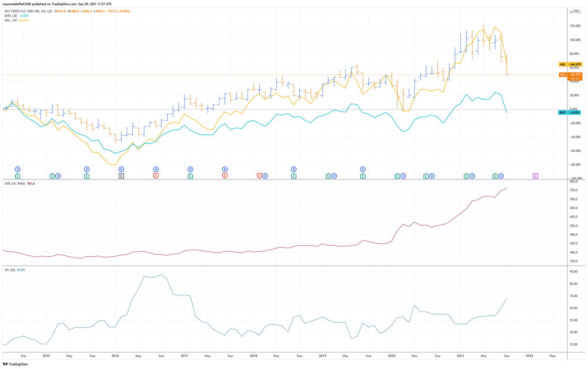Click the low price value L4546.0
588x369 pixels.
pos(86,11)
